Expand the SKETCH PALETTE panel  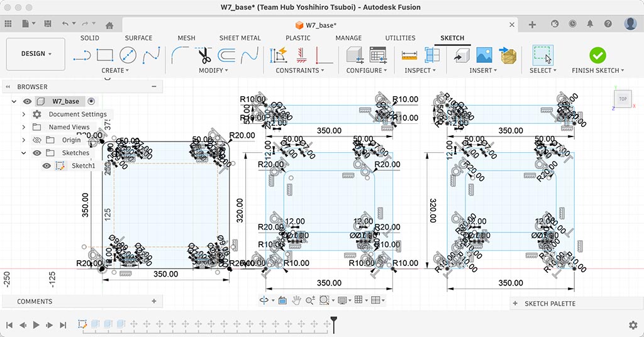(x=515, y=303)
